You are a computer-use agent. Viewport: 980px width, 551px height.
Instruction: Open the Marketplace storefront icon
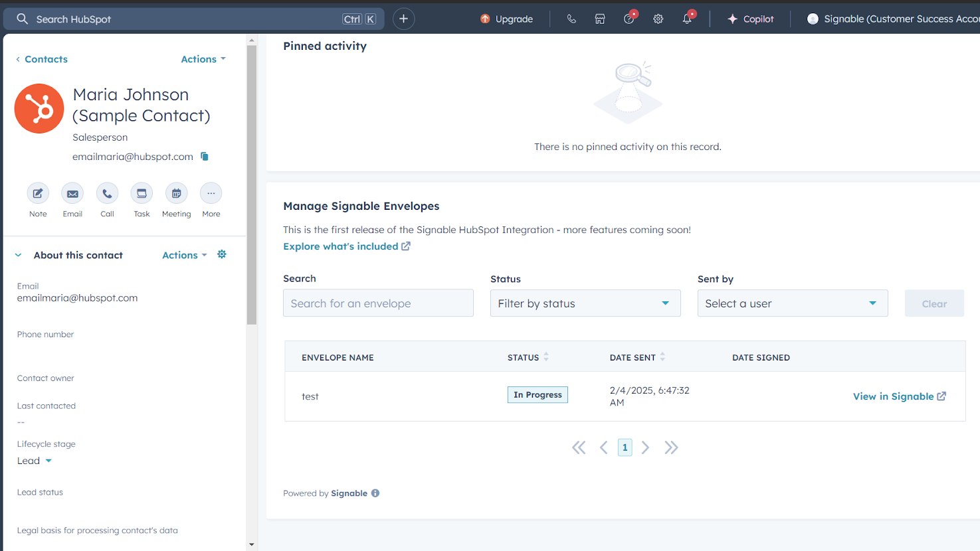[600, 19]
